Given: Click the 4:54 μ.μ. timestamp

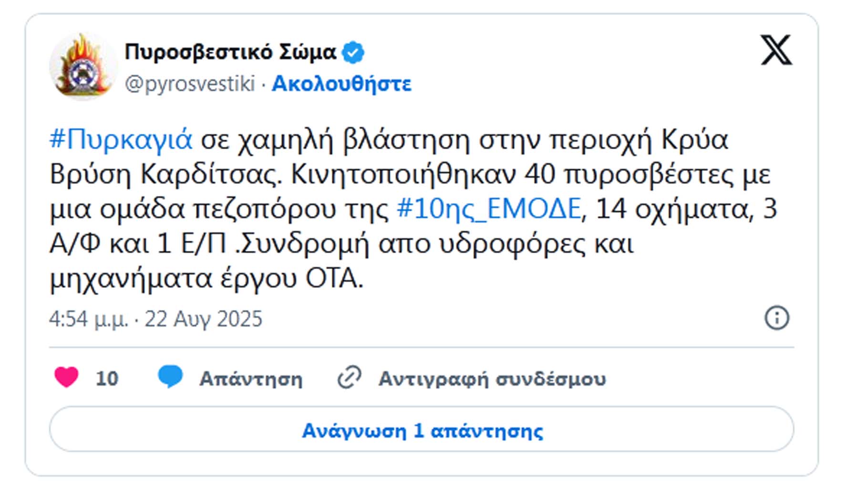Looking at the screenshot, I should [x=89, y=319].
